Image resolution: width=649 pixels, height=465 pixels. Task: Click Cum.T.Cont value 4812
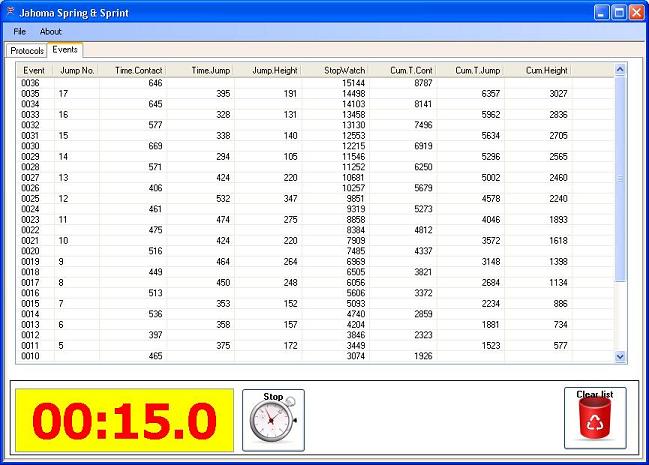pyautogui.click(x=423, y=230)
